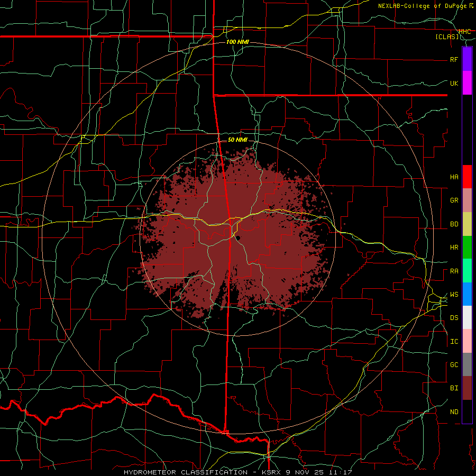476x476 pixels.
Task: Click the HHC product label
Action: [x=465, y=31]
